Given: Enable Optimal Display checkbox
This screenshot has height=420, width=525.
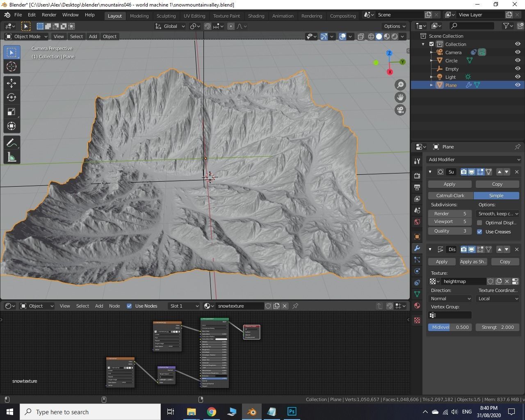Looking at the screenshot, I should click(x=479, y=223).
